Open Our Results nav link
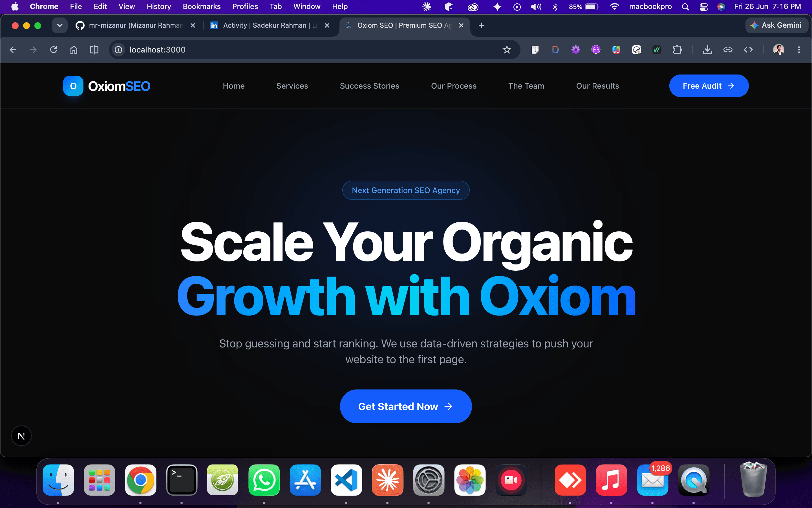 point(597,86)
